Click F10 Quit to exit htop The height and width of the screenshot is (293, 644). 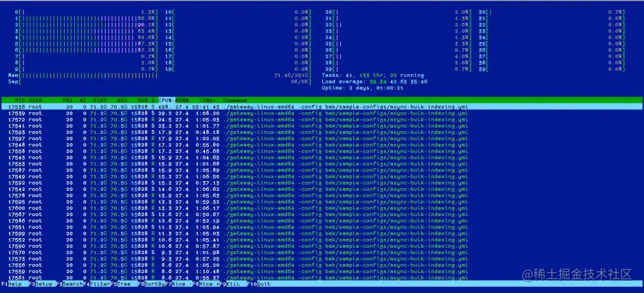click(x=260, y=283)
